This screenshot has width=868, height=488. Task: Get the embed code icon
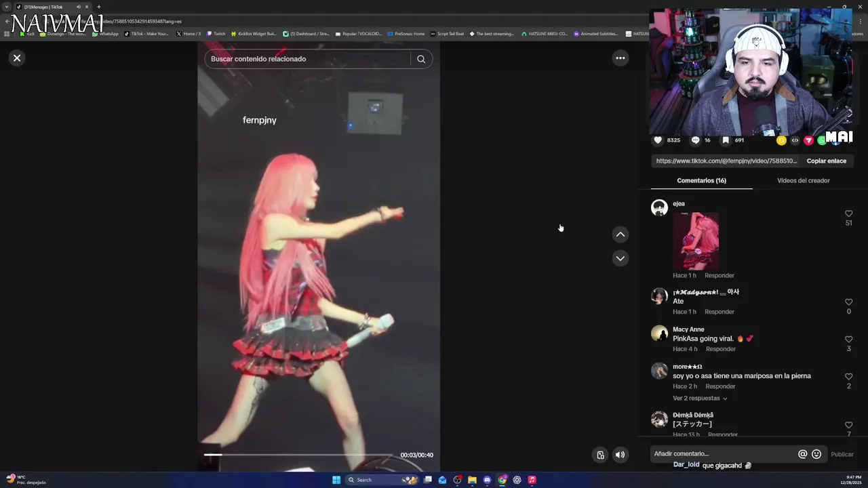(x=795, y=140)
